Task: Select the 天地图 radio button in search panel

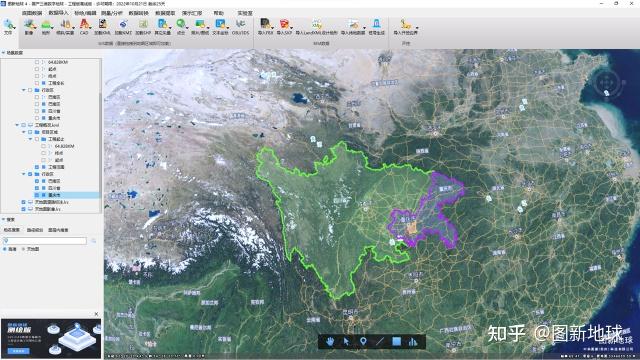Action: [23, 249]
